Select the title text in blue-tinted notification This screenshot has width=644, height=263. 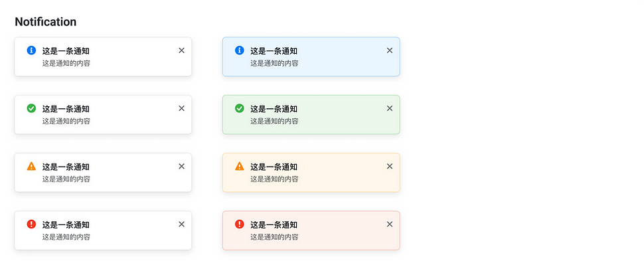[274, 51]
